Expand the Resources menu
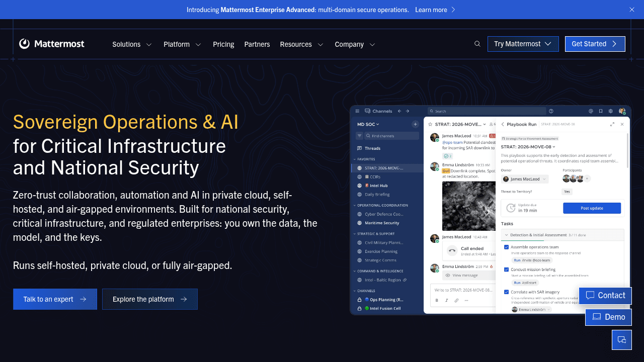Image resolution: width=644 pixels, height=362 pixels. point(301,44)
